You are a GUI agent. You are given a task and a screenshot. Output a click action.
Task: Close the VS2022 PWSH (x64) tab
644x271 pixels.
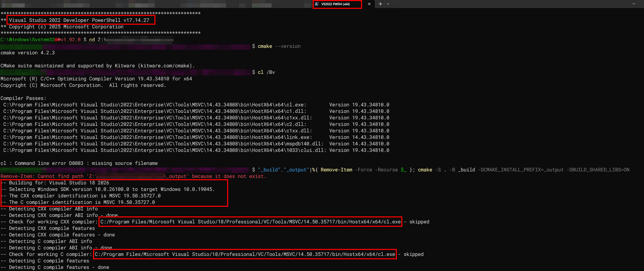pos(369,4)
